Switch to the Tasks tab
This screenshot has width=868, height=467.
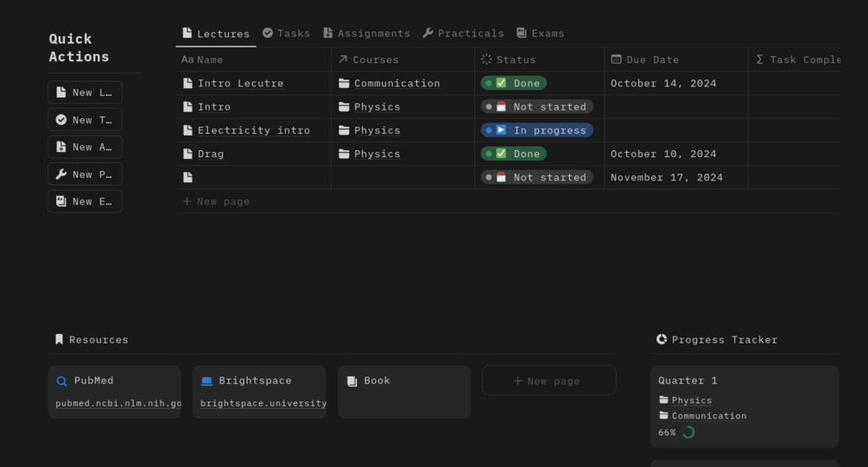[x=286, y=33]
